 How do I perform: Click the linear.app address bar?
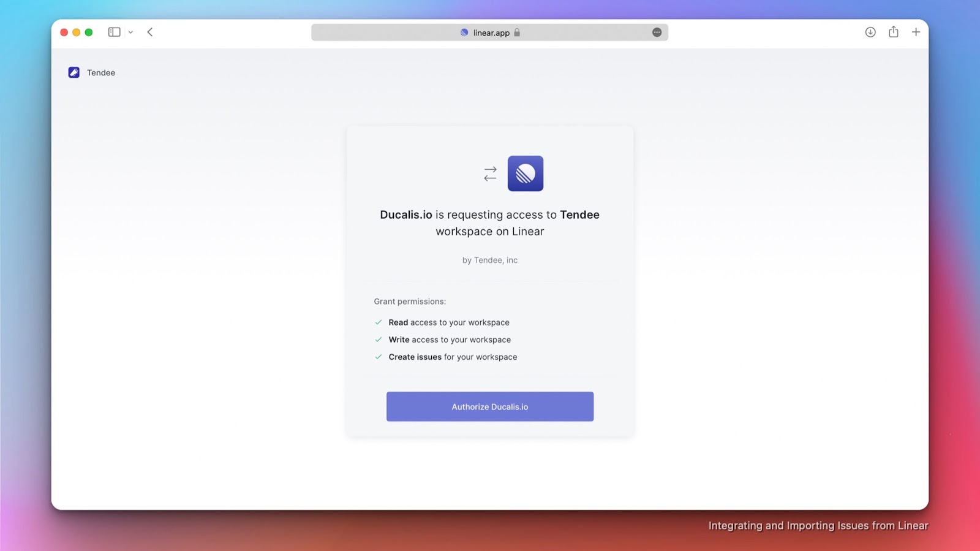[x=489, y=32]
